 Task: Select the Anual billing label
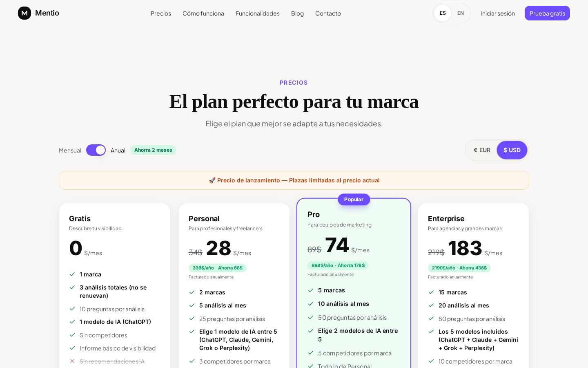(x=118, y=150)
